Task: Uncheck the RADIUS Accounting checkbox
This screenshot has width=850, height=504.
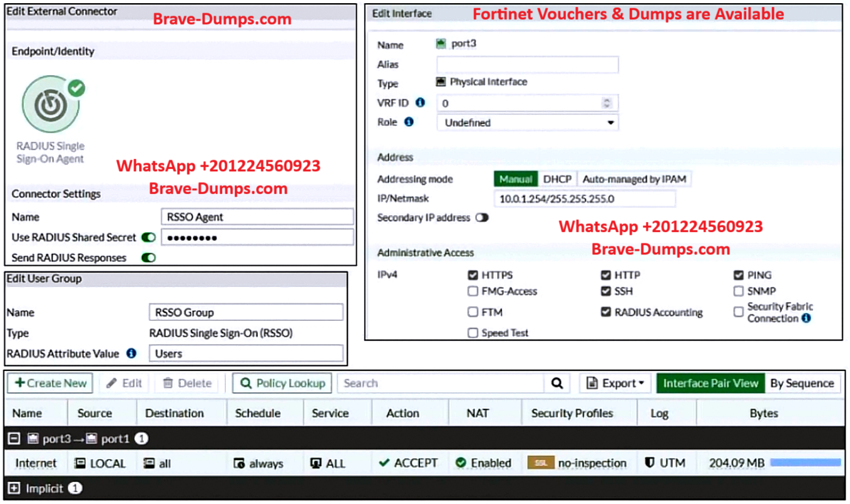Action: pyautogui.click(x=605, y=312)
